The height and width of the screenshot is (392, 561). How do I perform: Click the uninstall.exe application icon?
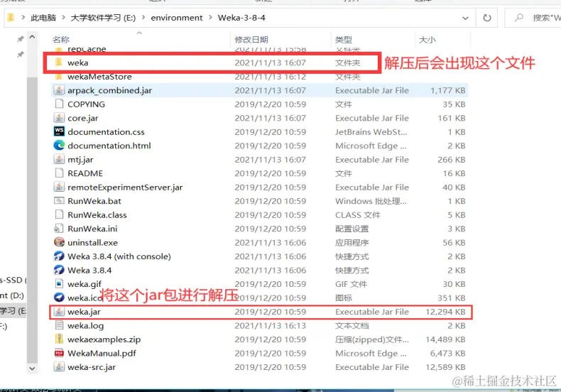(59, 242)
